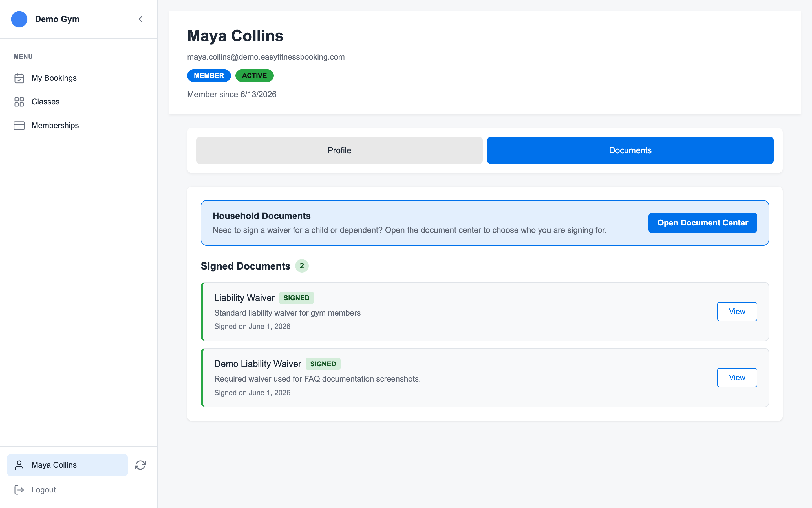
Task: Click the SIGNED badge beside Liability Waiver
Action: point(296,298)
